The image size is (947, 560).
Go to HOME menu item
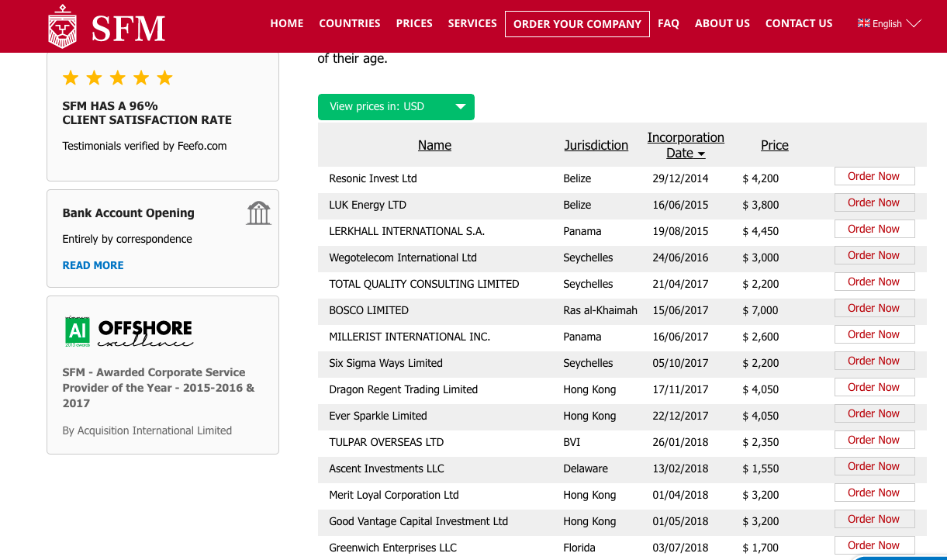[287, 23]
